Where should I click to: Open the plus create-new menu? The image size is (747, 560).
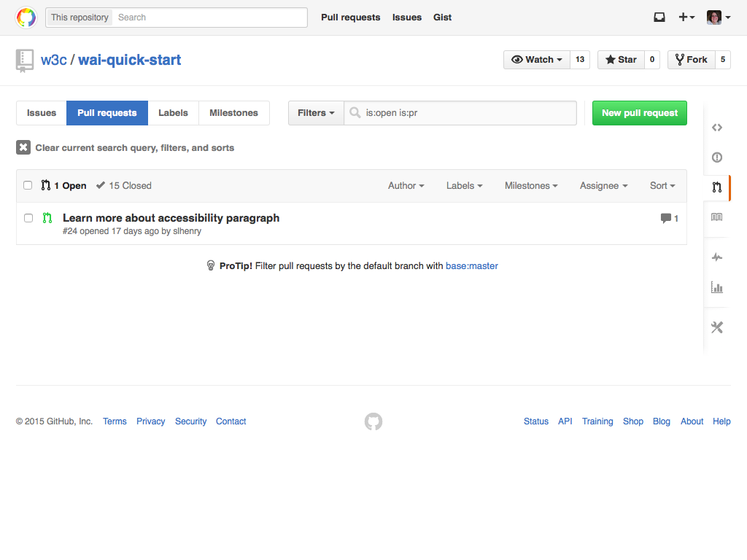[x=686, y=17]
